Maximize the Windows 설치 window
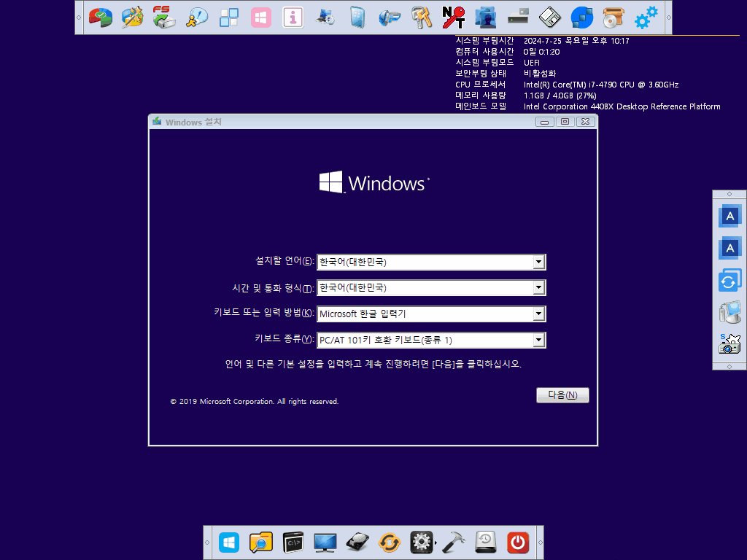The image size is (747, 560). pyautogui.click(x=565, y=122)
